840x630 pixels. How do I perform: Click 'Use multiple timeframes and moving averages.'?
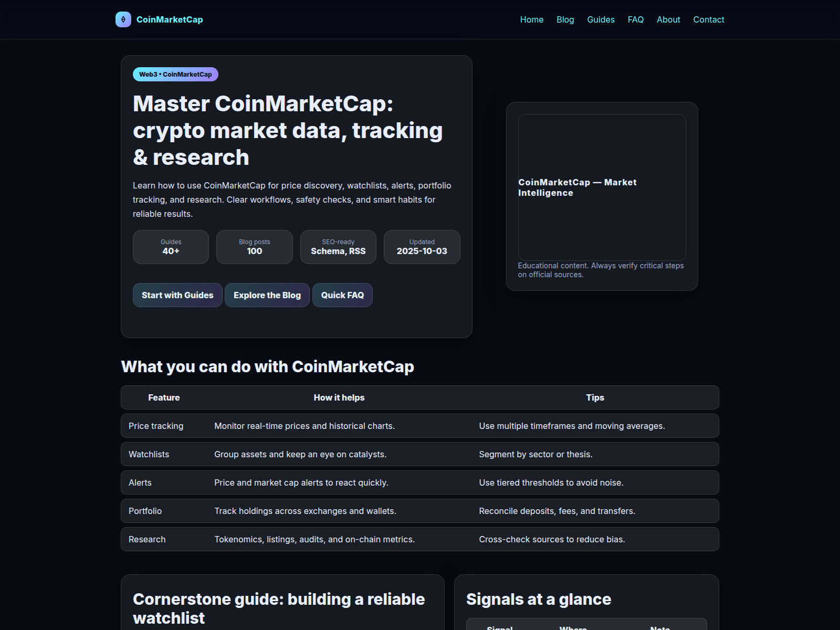(572, 426)
